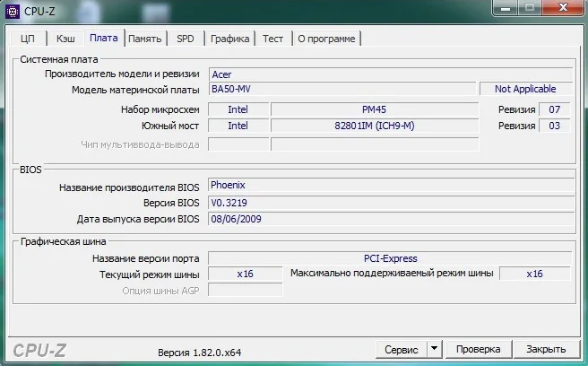Click the maximum supported bus mode x16 value
The height and width of the screenshot is (366, 588).
pos(535,274)
